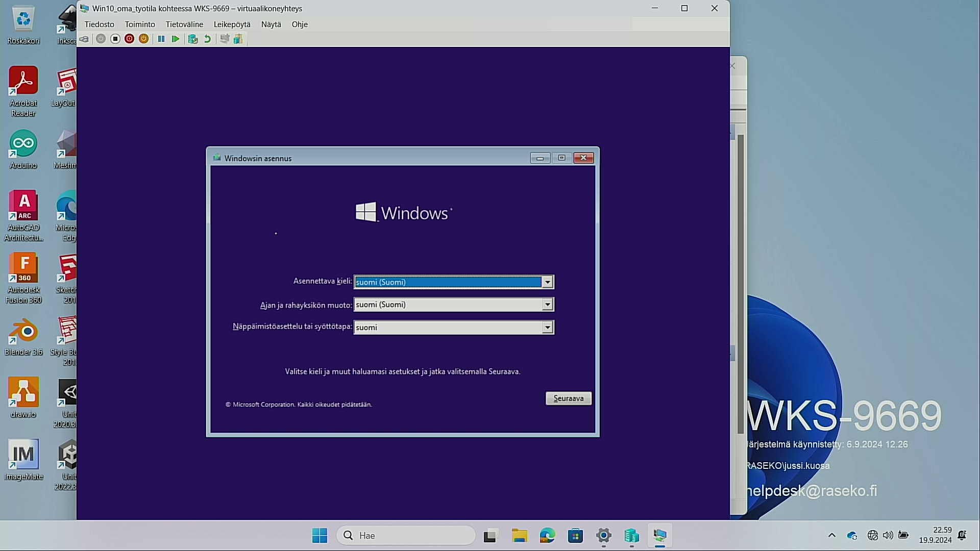
Task: Open Task View on the taskbar
Action: coord(490,536)
